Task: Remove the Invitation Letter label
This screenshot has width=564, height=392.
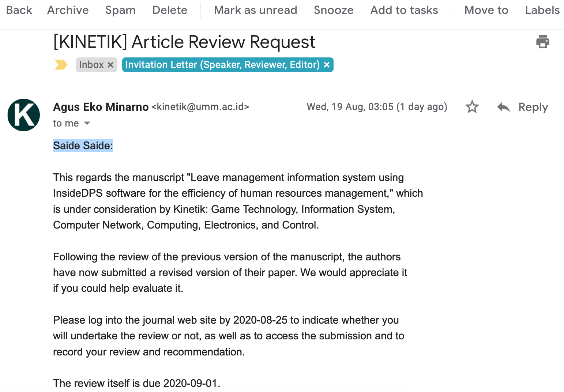Action: pos(327,65)
